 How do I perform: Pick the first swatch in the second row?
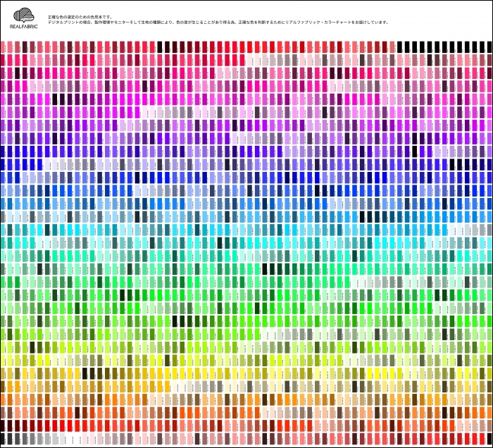[4, 61]
